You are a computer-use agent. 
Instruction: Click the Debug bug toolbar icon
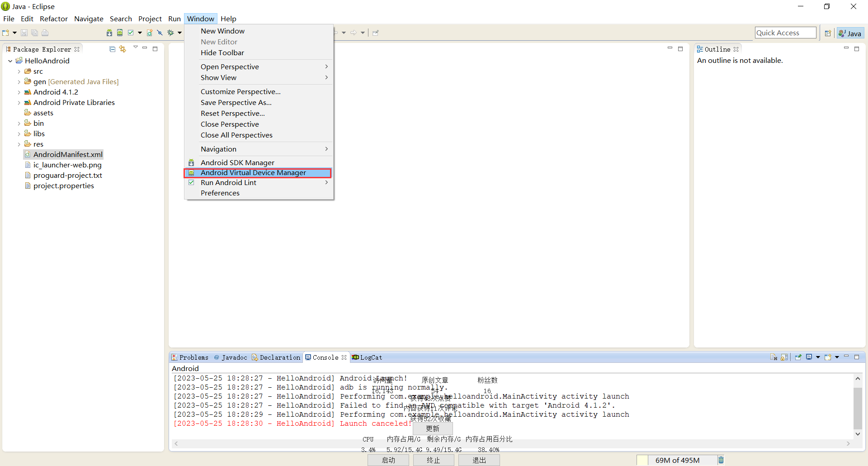pos(170,33)
